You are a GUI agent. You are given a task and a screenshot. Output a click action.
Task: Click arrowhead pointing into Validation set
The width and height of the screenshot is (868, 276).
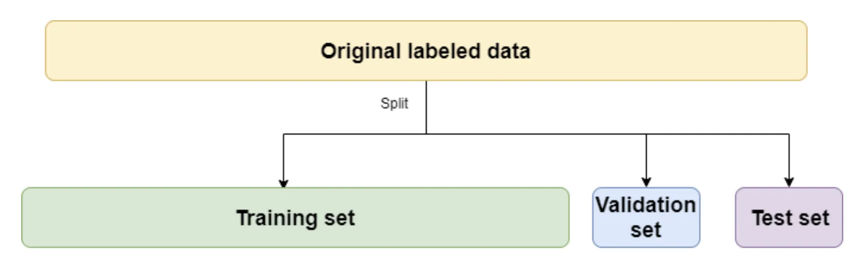(x=646, y=182)
